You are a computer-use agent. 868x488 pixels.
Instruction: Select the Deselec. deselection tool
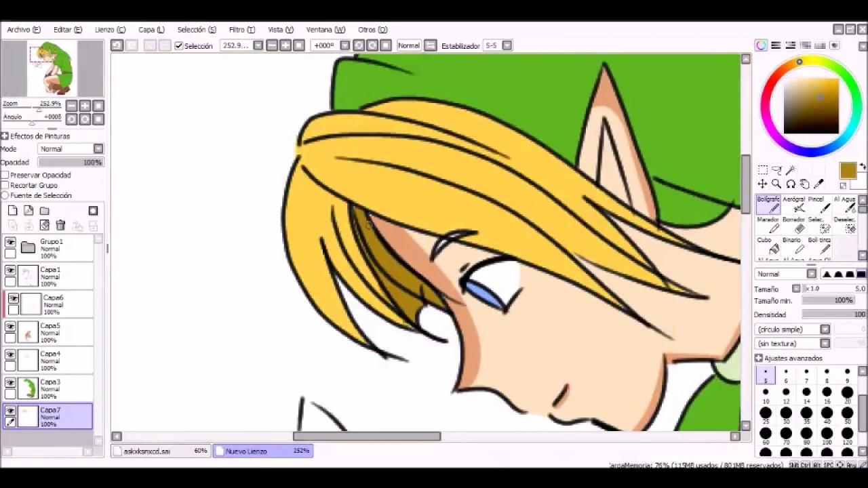tap(844, 225)
